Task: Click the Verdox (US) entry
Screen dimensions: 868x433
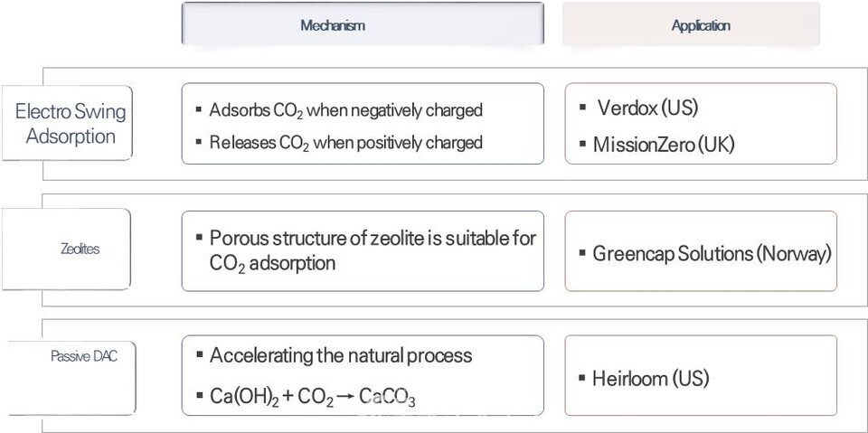Action: pyautogui.click(x=647, y=108)
